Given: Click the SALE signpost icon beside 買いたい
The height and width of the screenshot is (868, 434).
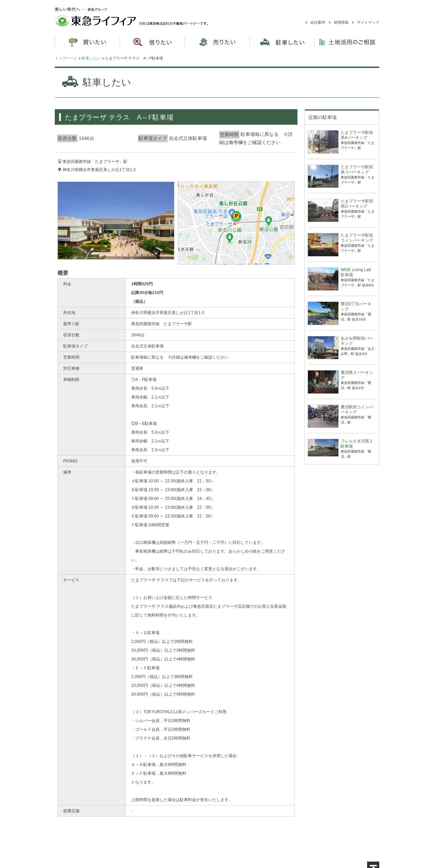Looking at the screenshot, I should pyautogui.click(x=73, y=42).
